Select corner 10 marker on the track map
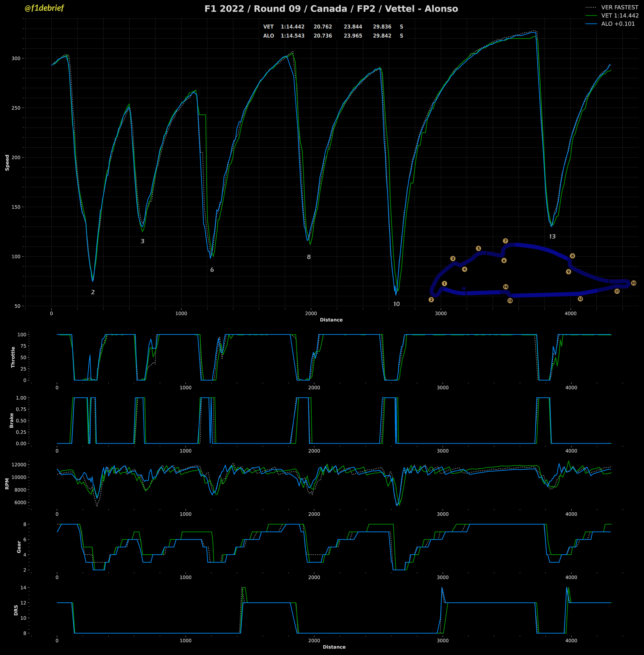Viewport: 644px width, 655px height. click(x=634, y=283)
